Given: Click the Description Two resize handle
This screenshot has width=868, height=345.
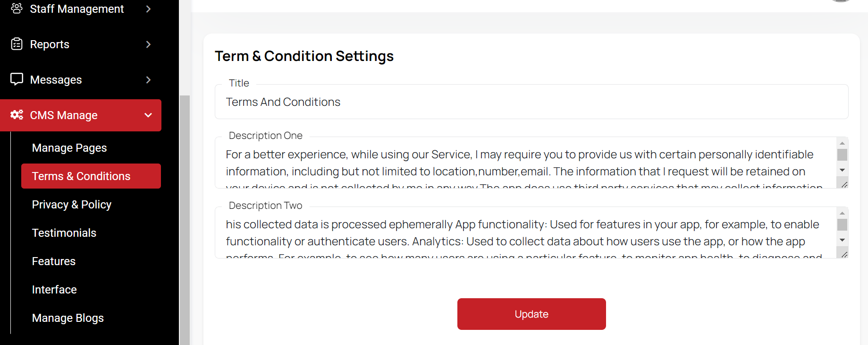Looking at the screenshot, I should point(844,254).
